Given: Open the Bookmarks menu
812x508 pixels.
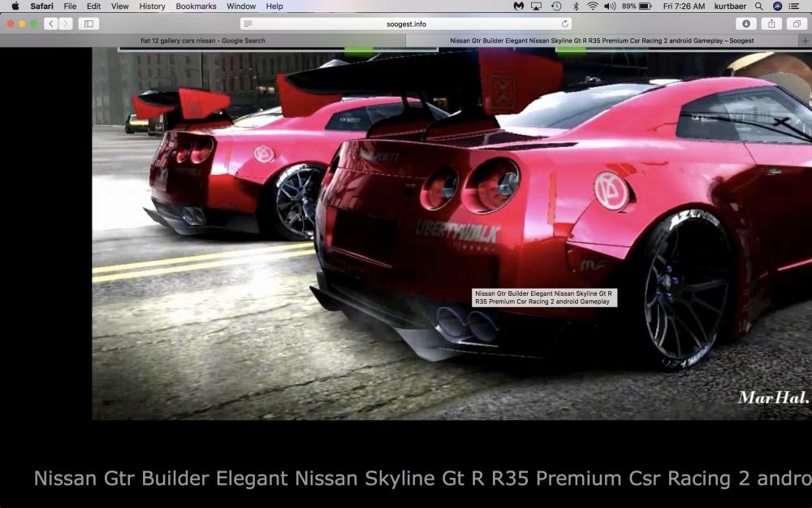Looking at the screenshot, I should point(196,7).
